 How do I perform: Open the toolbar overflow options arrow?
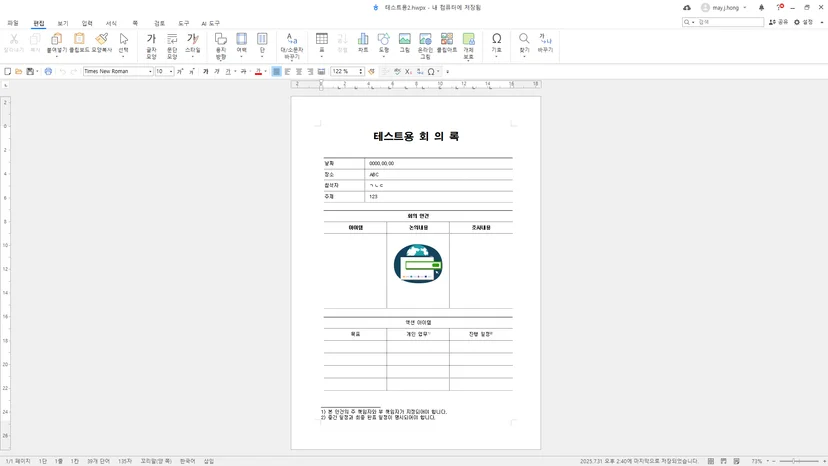(x=447, y=71)
